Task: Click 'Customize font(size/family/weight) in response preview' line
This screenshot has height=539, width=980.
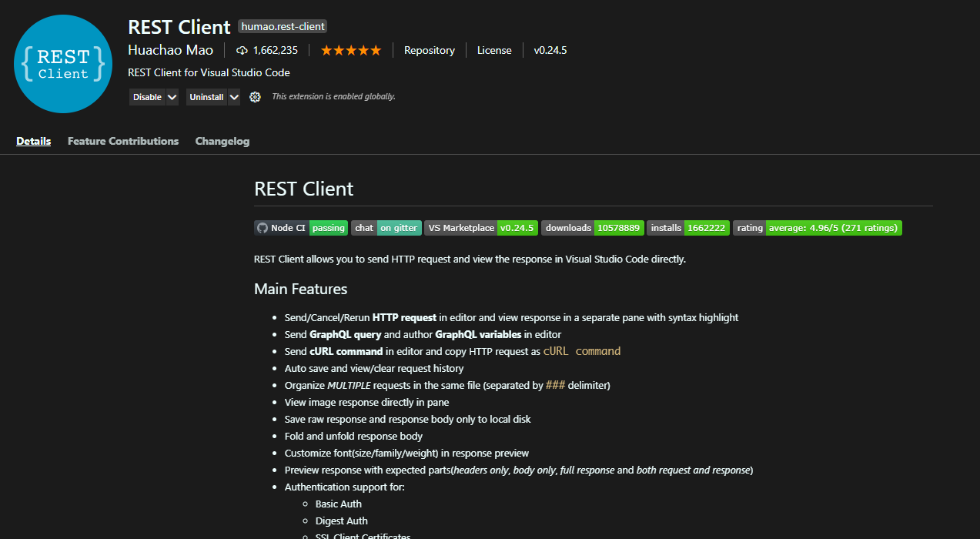Action: click(x=406, y=453)
